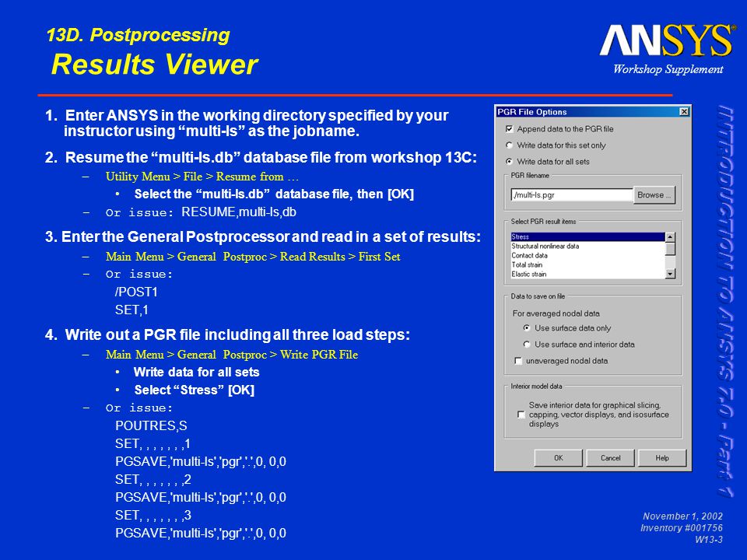Image resolution: width=747 pixels, height=560 pixels.
Task: Click the ANSYS logo
Action: click(x=667, y=41)
